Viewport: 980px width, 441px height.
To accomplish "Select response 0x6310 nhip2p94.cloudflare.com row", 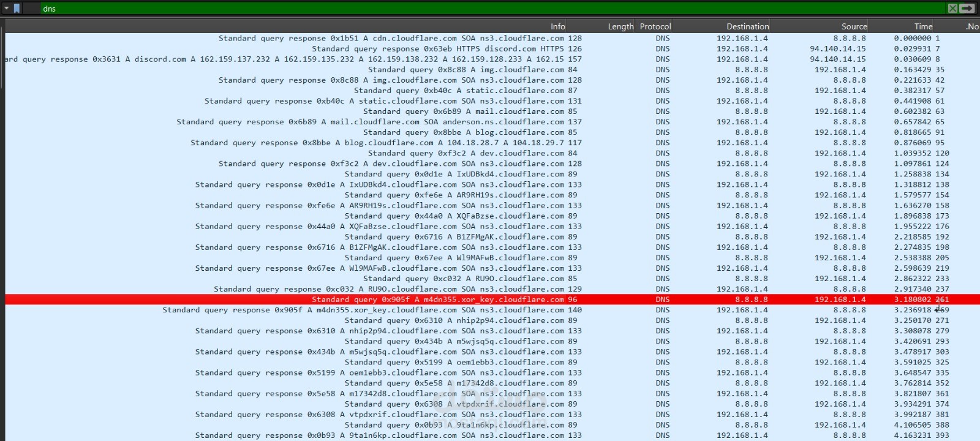I will click(x=492, y=331).
